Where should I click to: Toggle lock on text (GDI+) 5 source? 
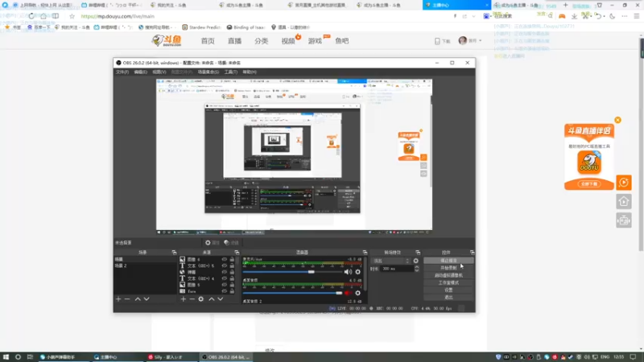coord(232,265)
